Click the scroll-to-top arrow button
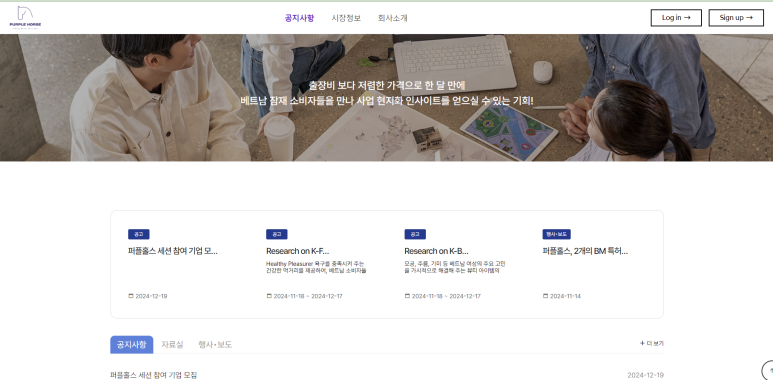 768,371
